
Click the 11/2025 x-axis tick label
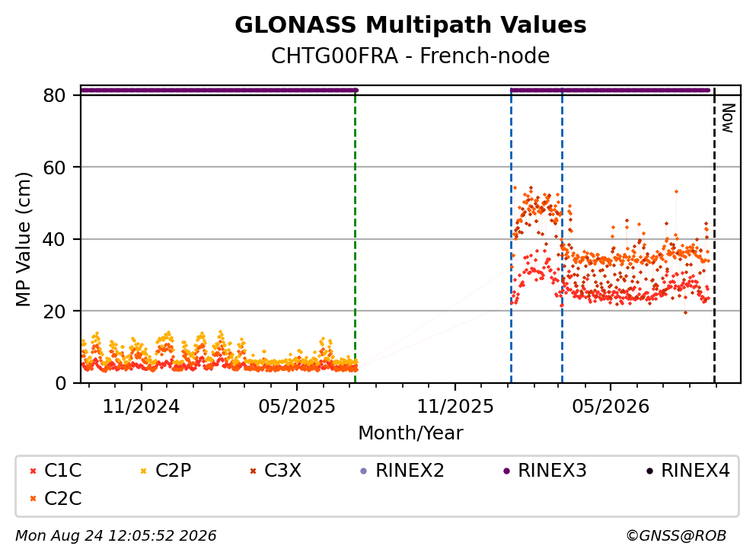click(x=455, y=407)
